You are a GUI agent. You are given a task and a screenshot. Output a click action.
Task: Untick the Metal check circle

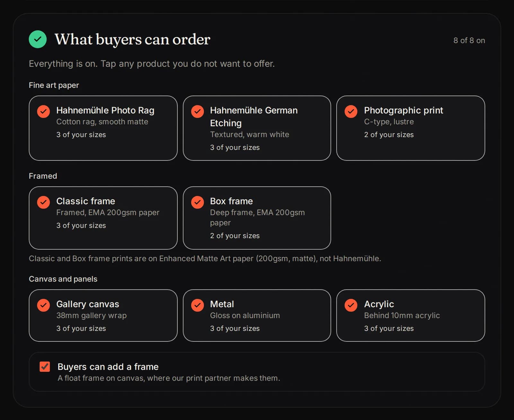click(197, 305)
